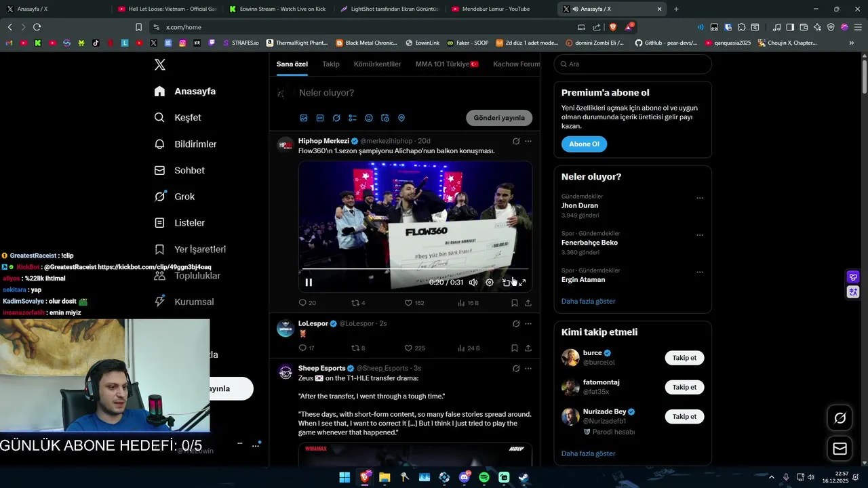The width and height of the screenshot is (868, 488).
Task: Open Grok from sidebar
Action: coord(175,197)
